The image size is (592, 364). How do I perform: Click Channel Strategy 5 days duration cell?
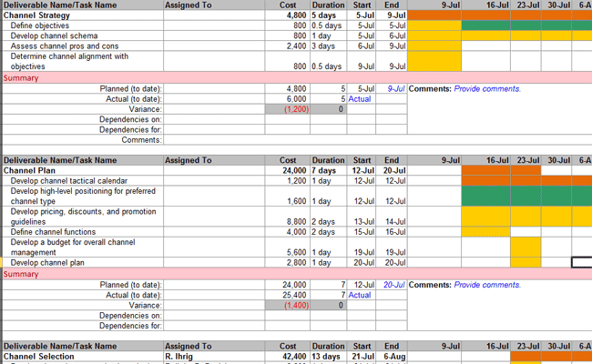[x=329, y=15]
